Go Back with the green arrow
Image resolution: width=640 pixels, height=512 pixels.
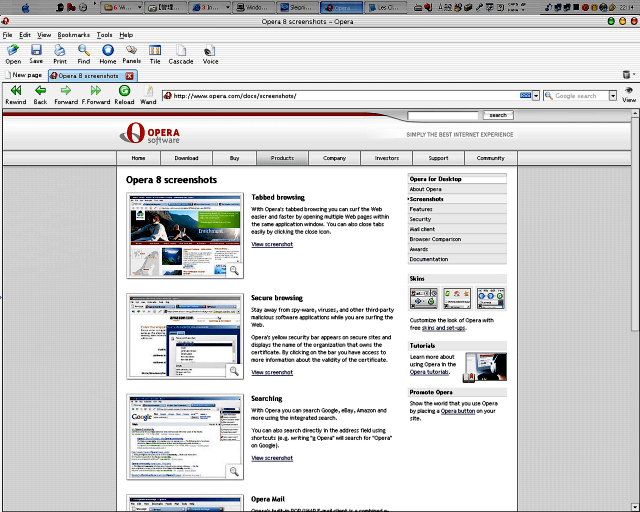click(x=40, y=90)
